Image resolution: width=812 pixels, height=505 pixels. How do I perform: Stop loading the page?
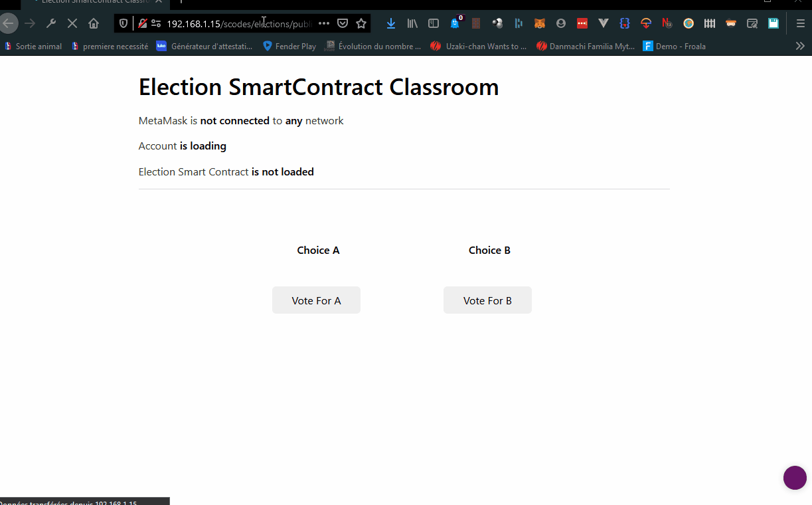[x=72, y=23]
